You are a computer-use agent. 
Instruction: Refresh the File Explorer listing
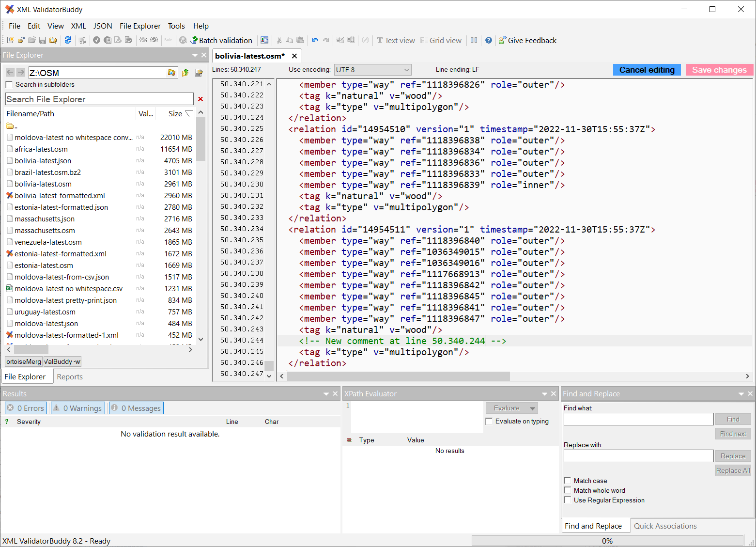pyautogui.click(x=68, y=40)
